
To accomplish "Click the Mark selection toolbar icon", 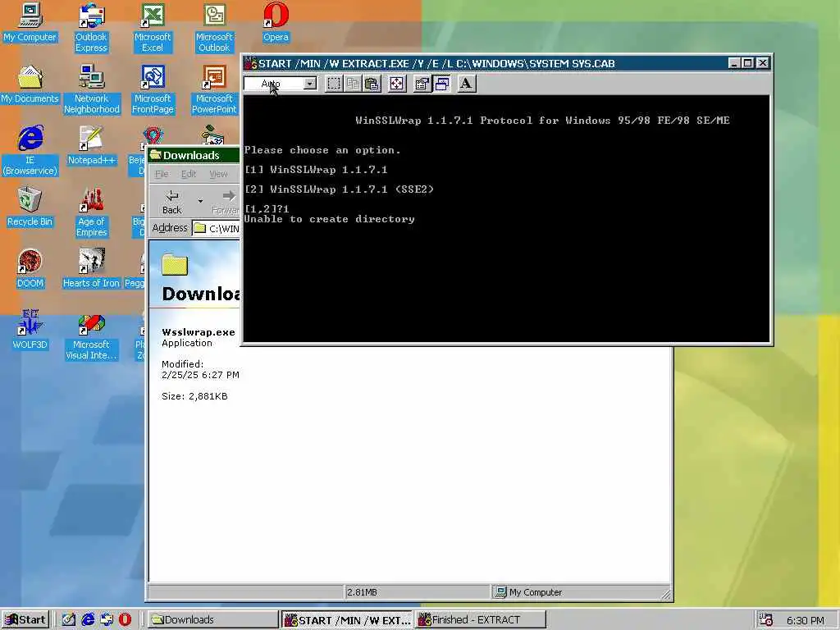I will pyautogui.click(x=334, y=84).
